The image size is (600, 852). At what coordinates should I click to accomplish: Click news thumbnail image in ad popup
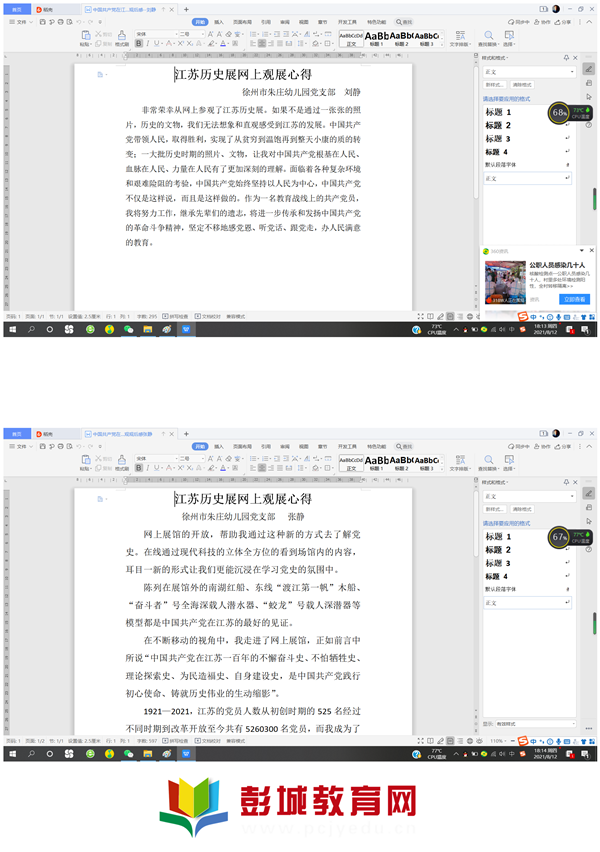pyautogui.click(x=505, y=282)
